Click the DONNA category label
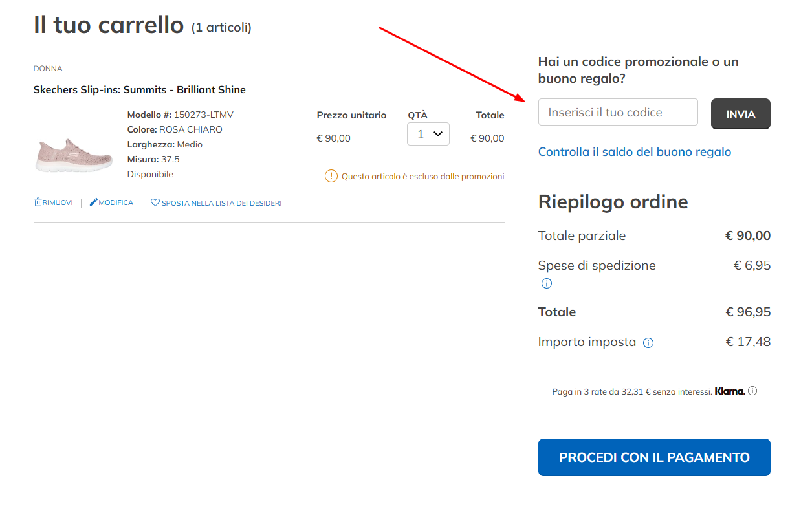812x513 pixels. (48, 68)
